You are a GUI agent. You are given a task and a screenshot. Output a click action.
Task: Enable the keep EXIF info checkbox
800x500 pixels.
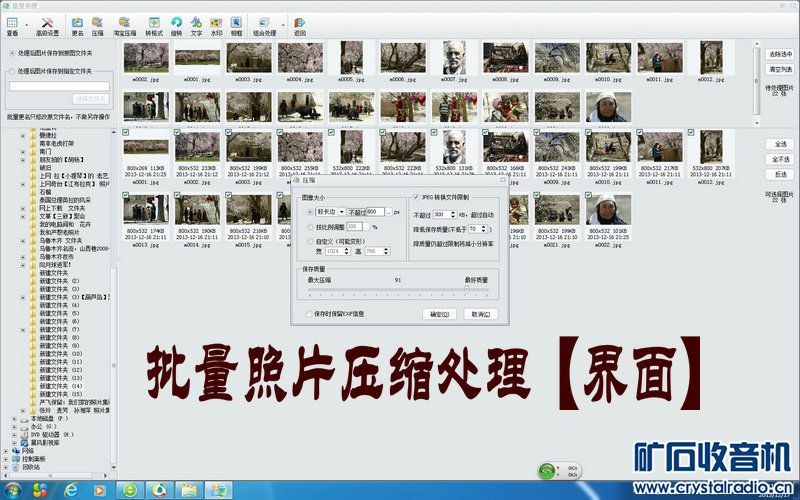[309, 314]
